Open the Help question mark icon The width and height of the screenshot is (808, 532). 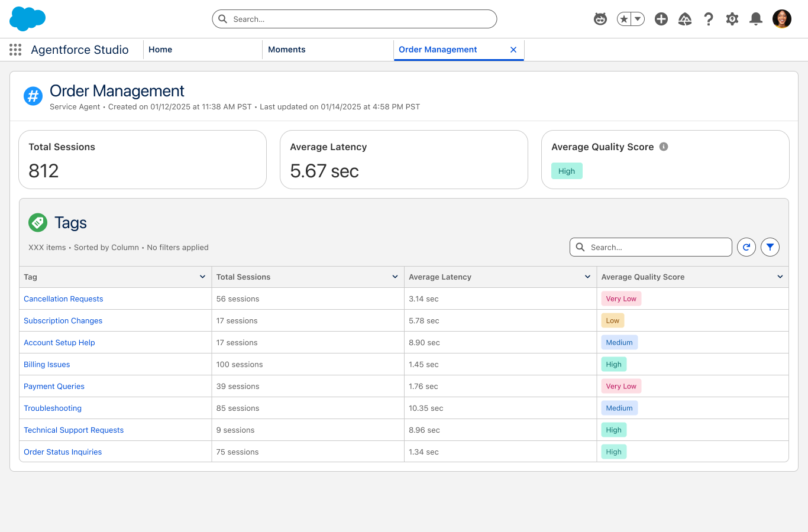point(709,19)
